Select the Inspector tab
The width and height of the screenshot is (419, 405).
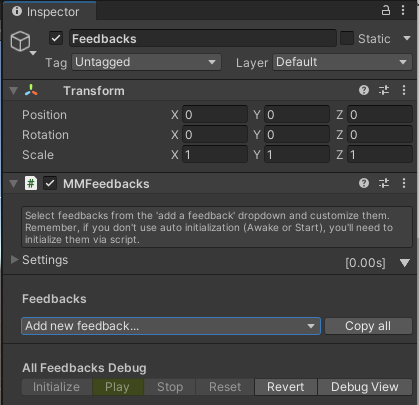point(49,12)
